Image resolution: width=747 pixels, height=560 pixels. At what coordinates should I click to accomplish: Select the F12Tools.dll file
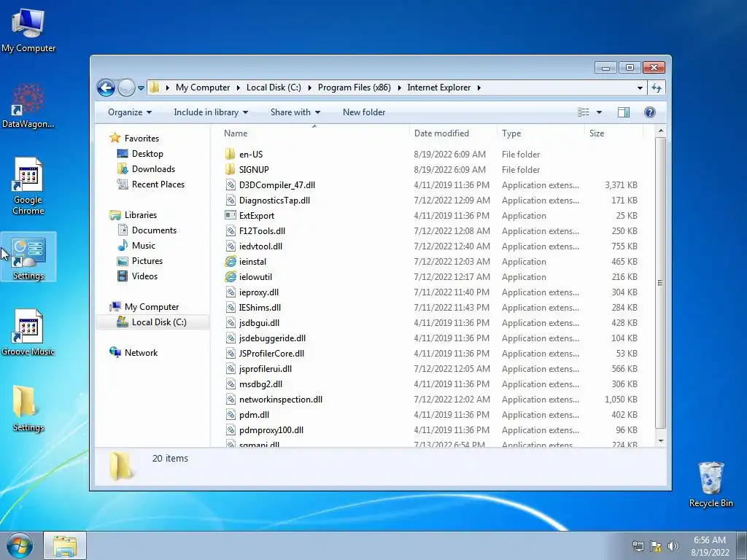pos(262,231)
